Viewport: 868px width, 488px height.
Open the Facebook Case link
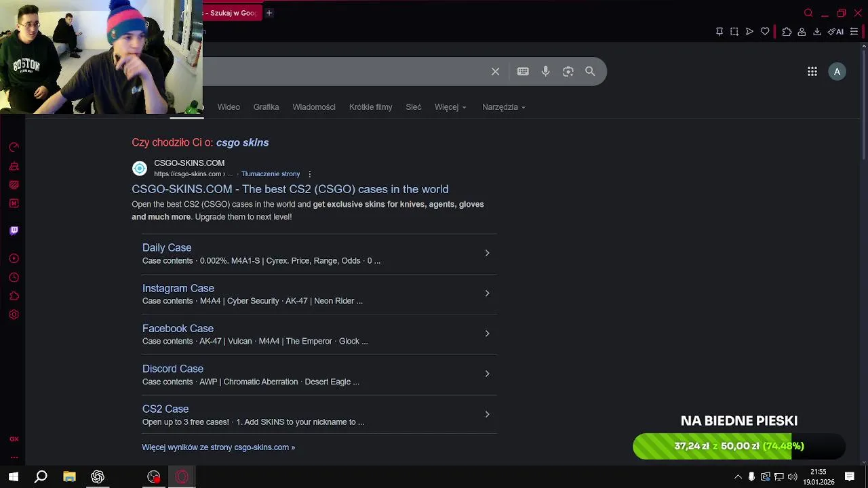click(x=178, y=329)
